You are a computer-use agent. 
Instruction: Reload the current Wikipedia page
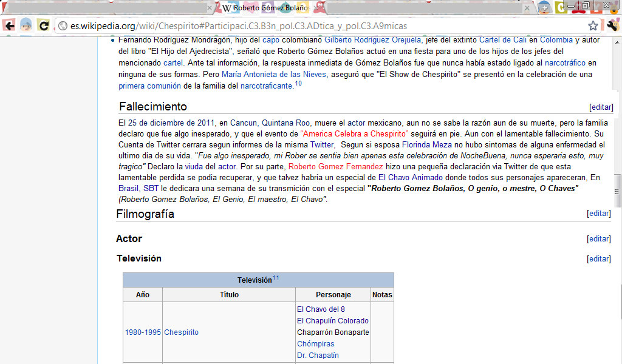44,25
